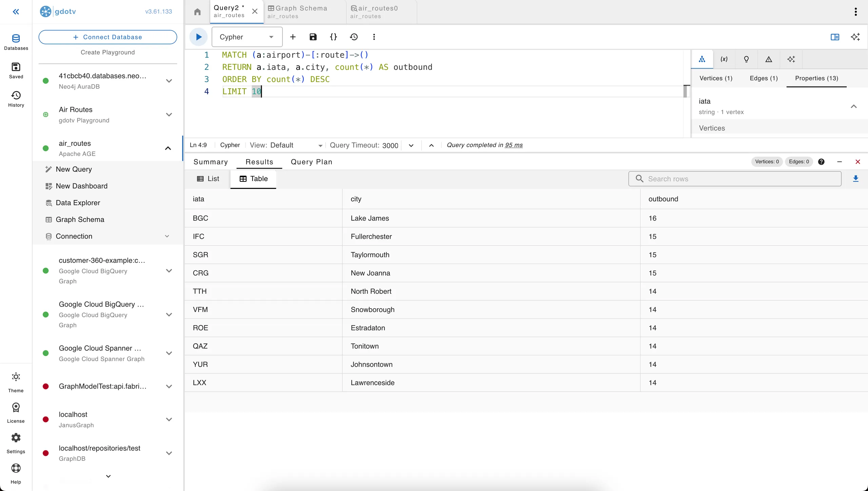Run the Cypher query with play button
This screenshot has width=868, height=491.
coord(198,37)
